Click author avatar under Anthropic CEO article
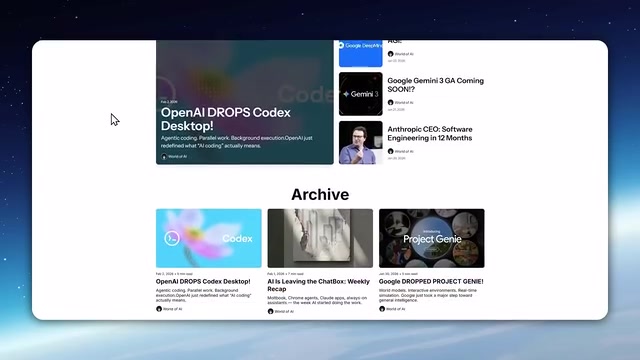 tap(391, 151)
